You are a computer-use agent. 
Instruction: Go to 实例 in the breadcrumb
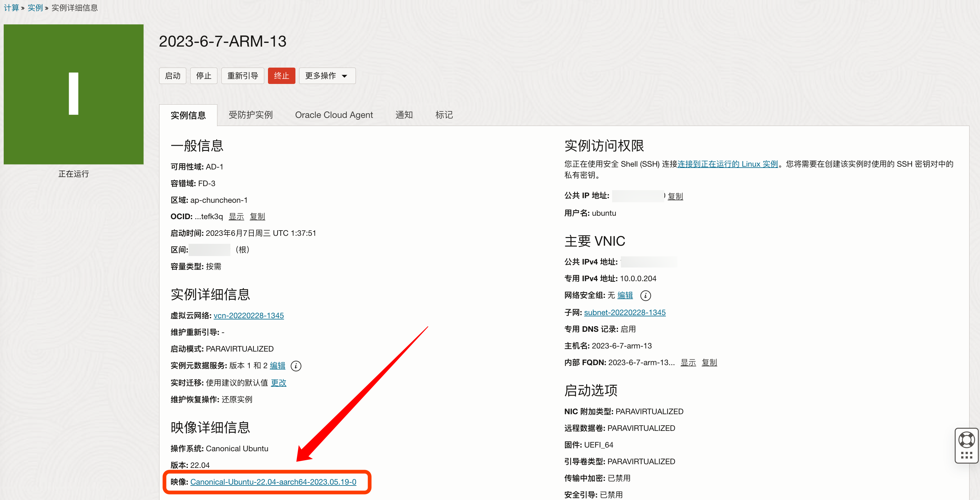point(35,8)
